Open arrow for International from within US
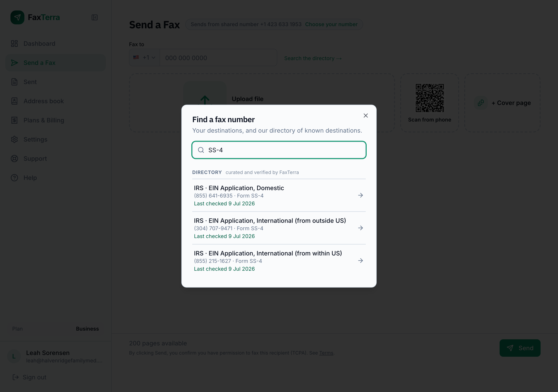The height and width of the screenshot is (392, 558). (361, 261)
